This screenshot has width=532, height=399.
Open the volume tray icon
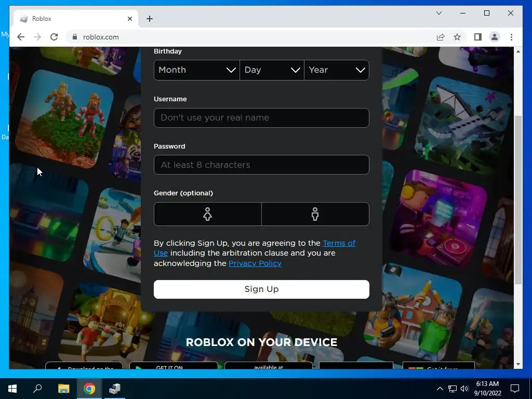[x=464, y=389]
